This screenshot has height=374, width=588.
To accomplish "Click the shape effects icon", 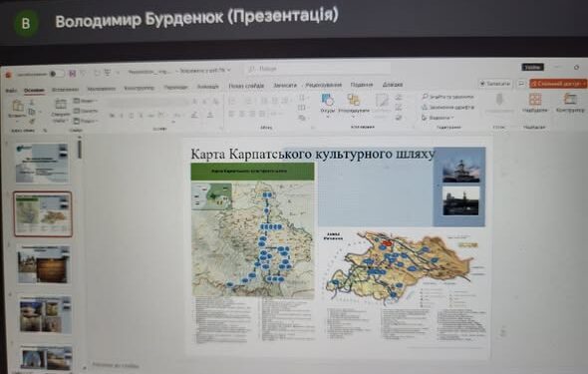I will [399, 118].
